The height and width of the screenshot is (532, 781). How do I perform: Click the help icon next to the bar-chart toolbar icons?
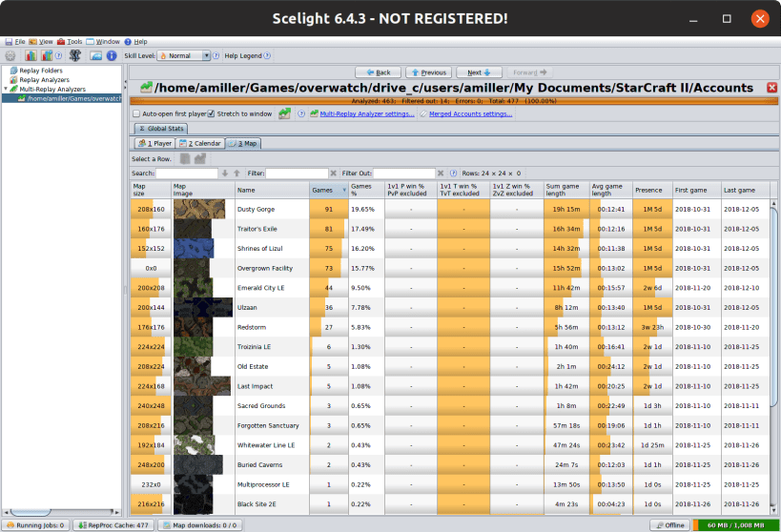coord(59,56)
